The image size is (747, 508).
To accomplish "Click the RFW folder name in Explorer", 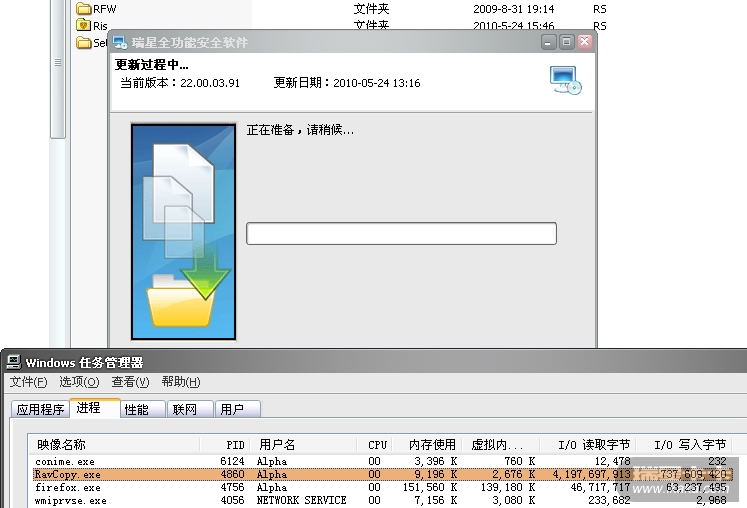I will point(104,9).
